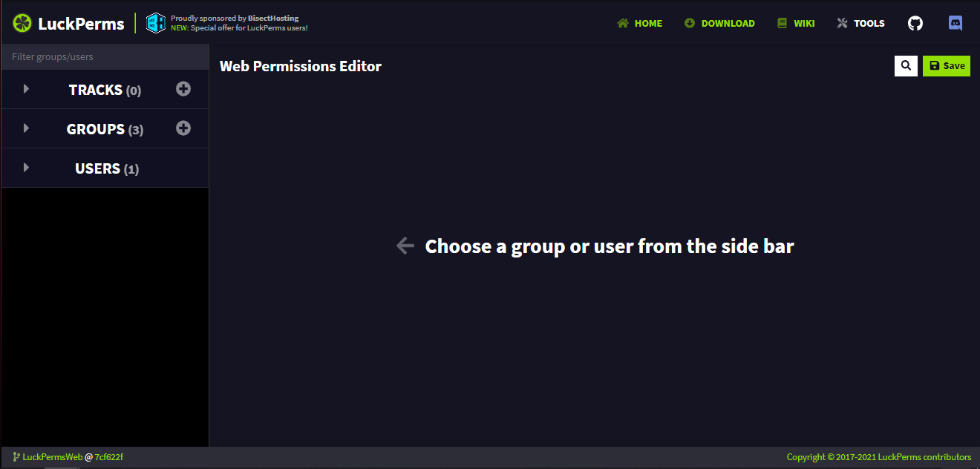Go to the Home menu item

(639, 23)
